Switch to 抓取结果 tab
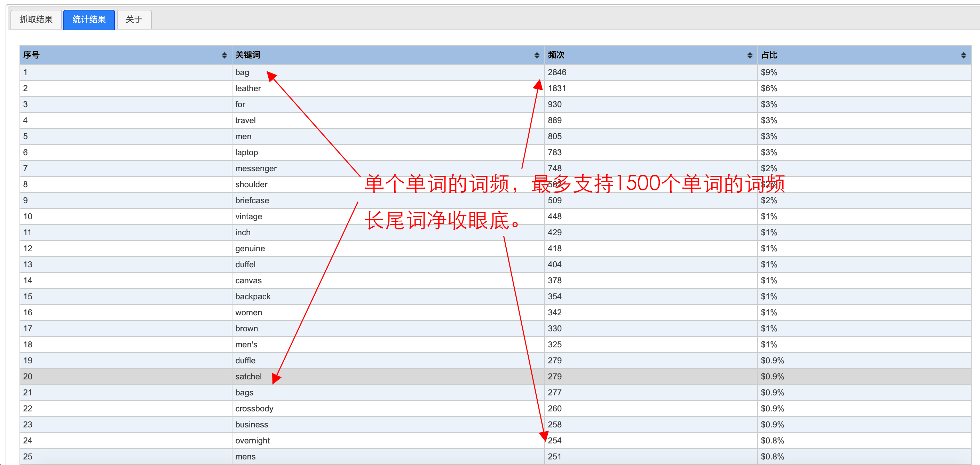The width and height of the screenshot is (980, 465). [36, 19]
